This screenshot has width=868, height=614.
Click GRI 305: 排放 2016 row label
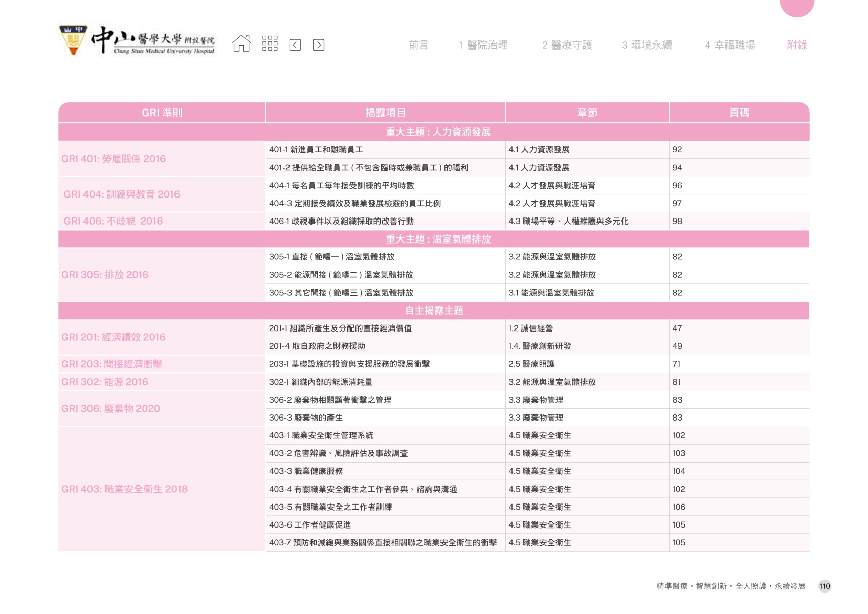(105, 275)
